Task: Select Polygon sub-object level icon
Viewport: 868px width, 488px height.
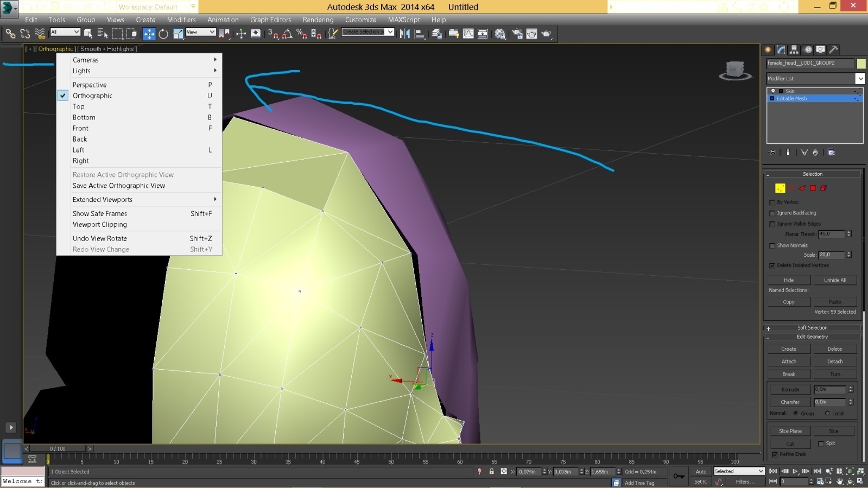Action: (x=813, y=188)
